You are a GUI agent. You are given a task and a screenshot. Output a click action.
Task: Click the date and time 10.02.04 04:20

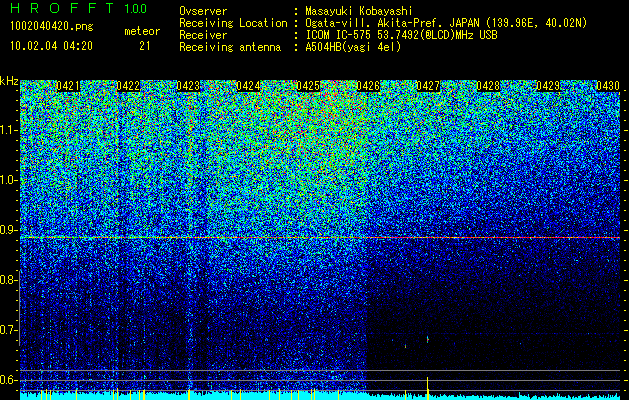click(51, 46)
